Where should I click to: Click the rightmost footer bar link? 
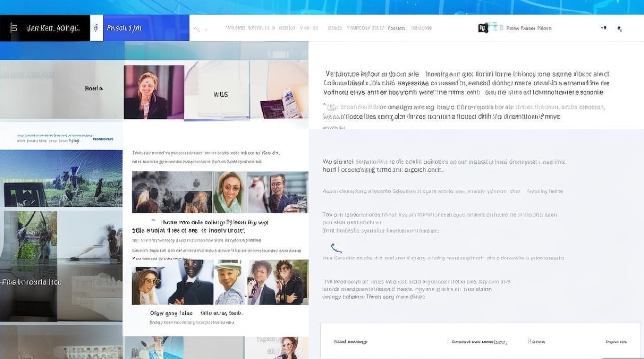(x=616, y=342)
